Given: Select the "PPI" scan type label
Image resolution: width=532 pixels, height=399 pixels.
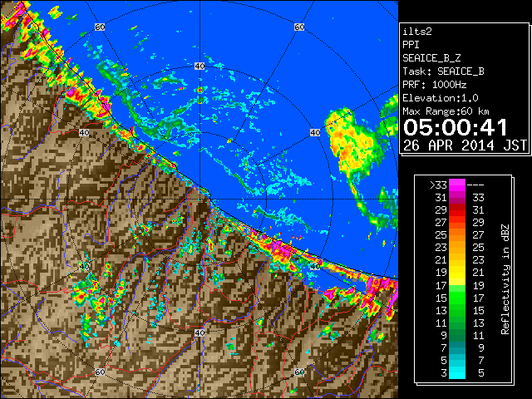Looking at the screenshot, I should pos(411,45).
